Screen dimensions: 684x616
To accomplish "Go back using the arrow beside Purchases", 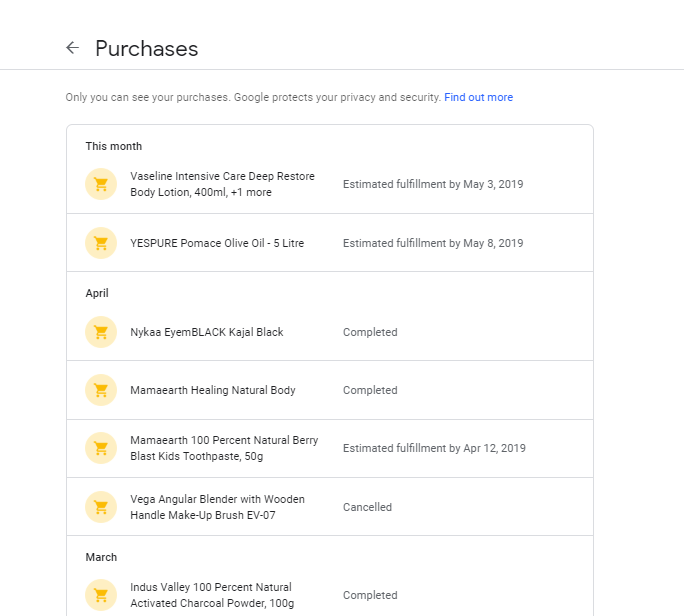I will (72, 48).
